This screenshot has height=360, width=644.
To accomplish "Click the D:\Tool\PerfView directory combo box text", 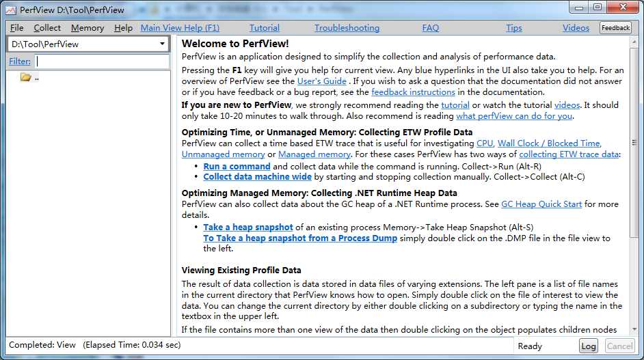I will tap(45, 44).
